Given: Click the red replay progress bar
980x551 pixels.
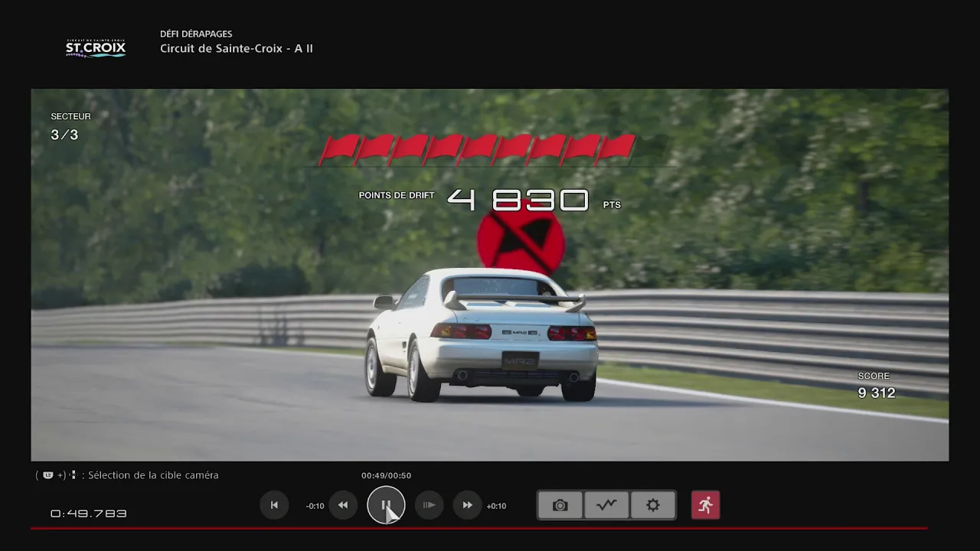Looking at the screenshot, I should point(479,528).
